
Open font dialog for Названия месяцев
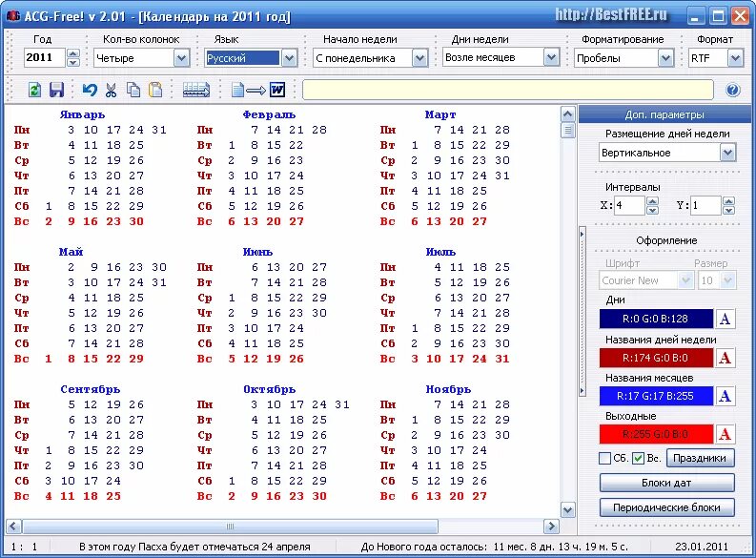coord(725,396)
